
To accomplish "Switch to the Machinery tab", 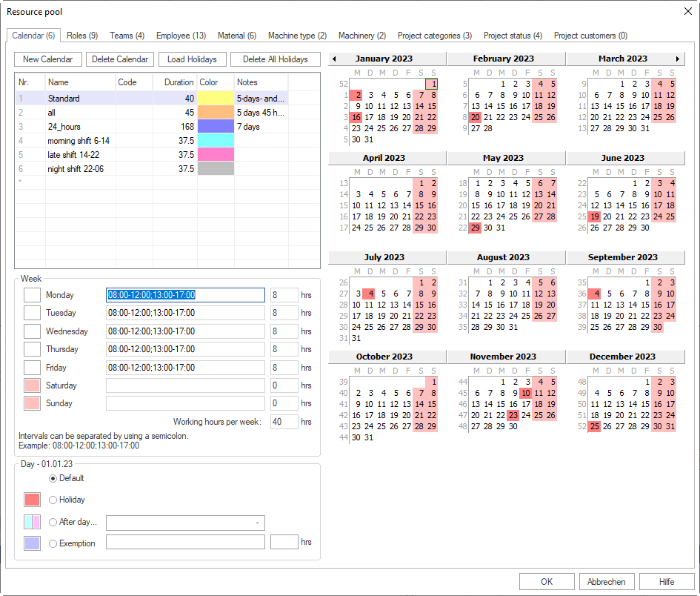I will pos(361,35).
